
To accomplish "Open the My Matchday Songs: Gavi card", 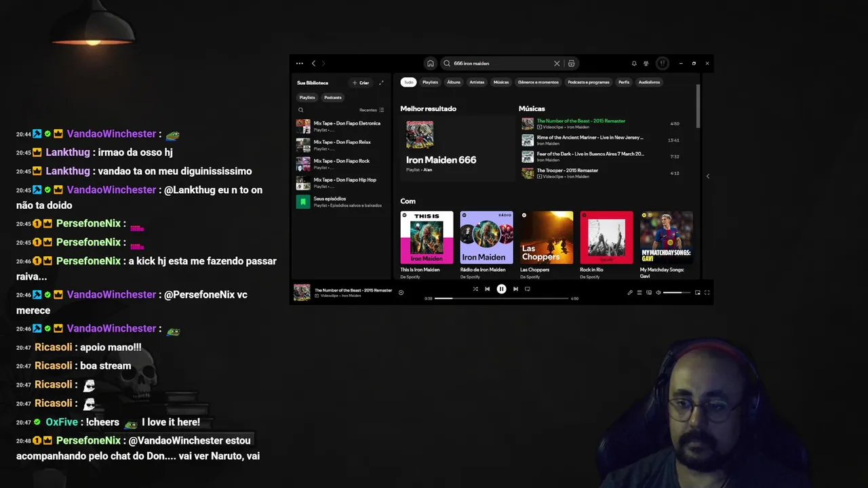I will (x=666, y=245).
